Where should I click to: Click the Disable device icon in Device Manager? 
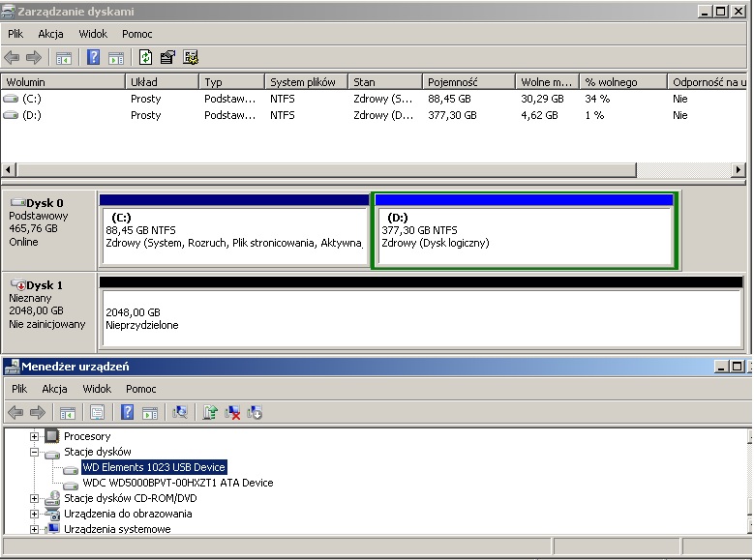point(255,412)
